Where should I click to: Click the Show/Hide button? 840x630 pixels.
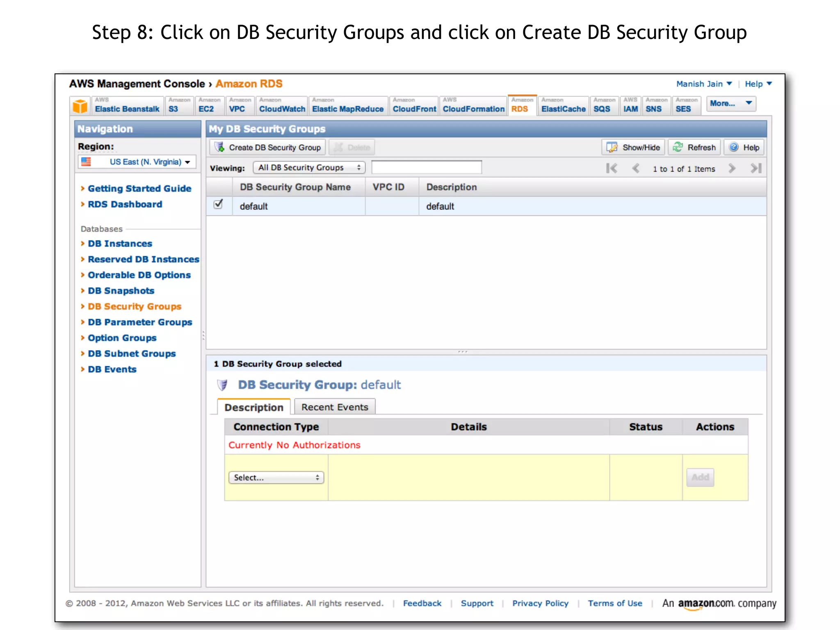click(633, 147)
